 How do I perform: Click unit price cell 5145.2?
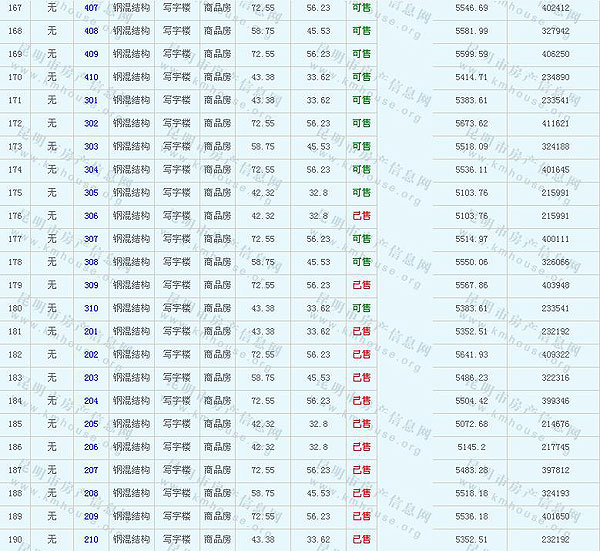coord(471,447)
